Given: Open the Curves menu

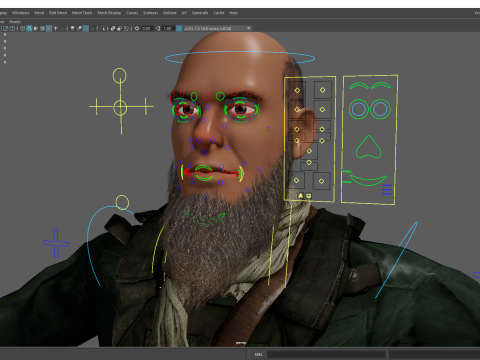Looking at the screenshot, I should 132,13.
